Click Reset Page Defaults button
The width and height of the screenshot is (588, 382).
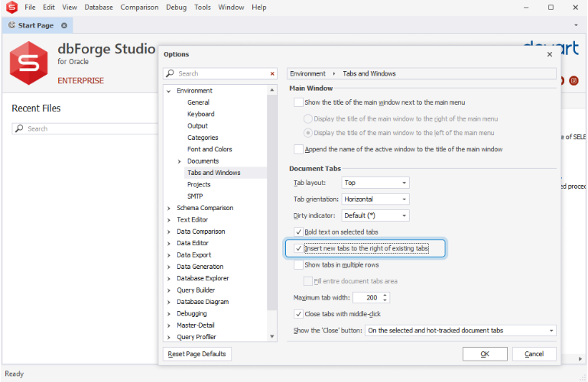tap(197, 354)
